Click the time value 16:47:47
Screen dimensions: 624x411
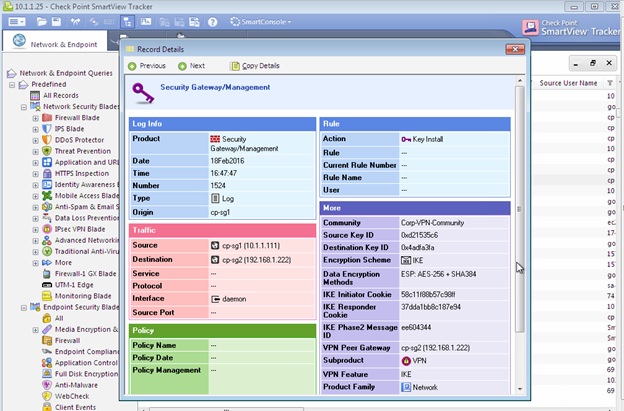pyautogui.click(x=223, y=173)
